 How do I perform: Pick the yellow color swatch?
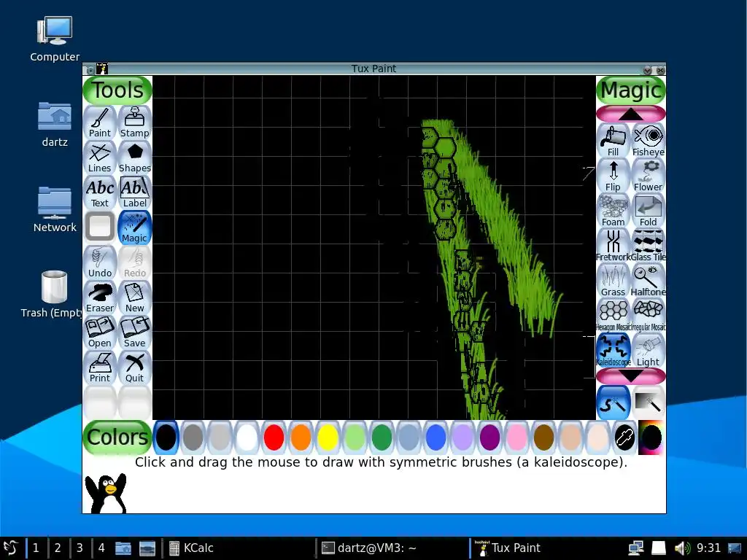328,437
